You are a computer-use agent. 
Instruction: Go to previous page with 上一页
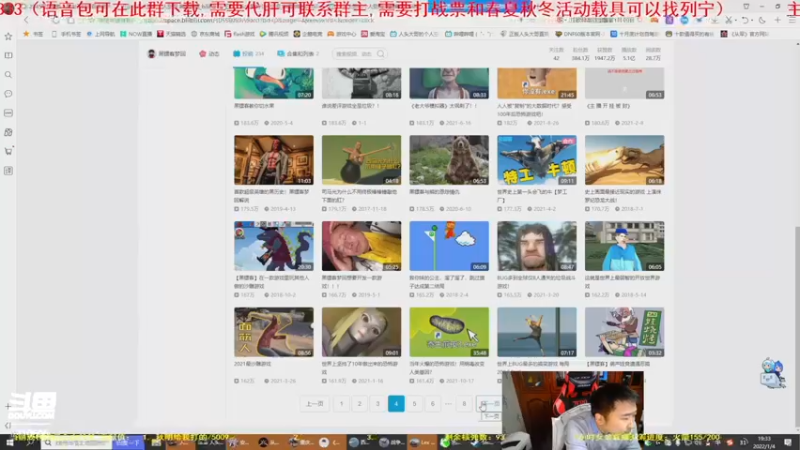314,404
